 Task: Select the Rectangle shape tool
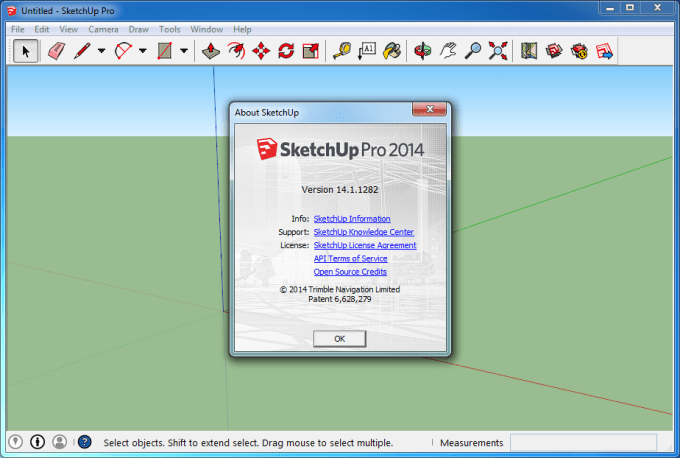pos(165,51)
